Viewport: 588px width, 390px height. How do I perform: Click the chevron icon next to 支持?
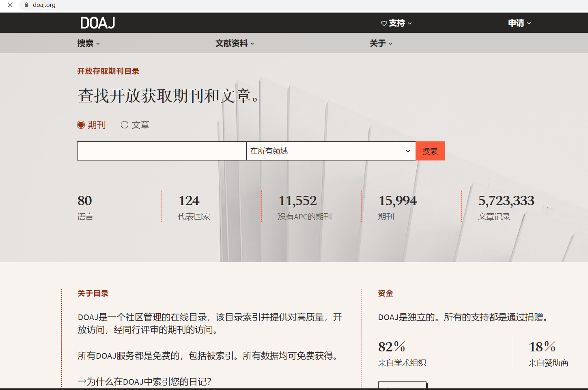tap(409, 24)
